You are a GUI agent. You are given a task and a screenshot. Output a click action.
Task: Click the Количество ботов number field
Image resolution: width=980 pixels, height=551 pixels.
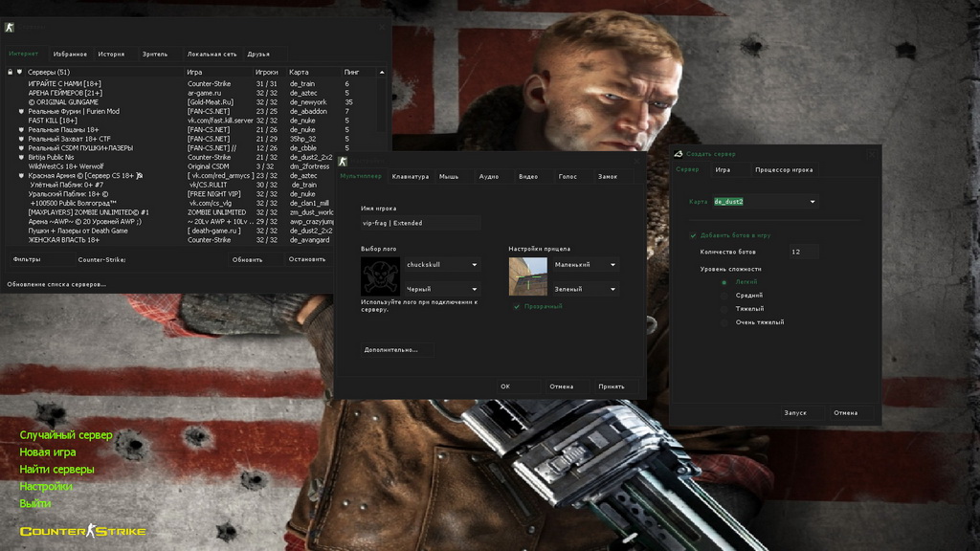(803, 252)
